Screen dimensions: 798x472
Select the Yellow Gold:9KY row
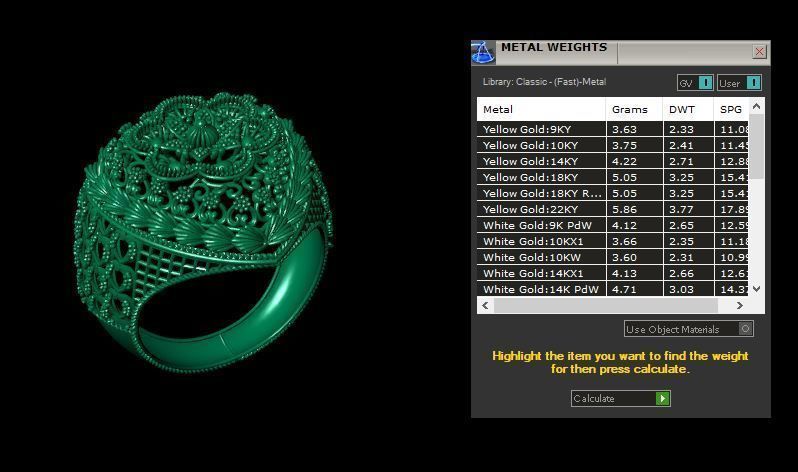(x=613, y=129)
